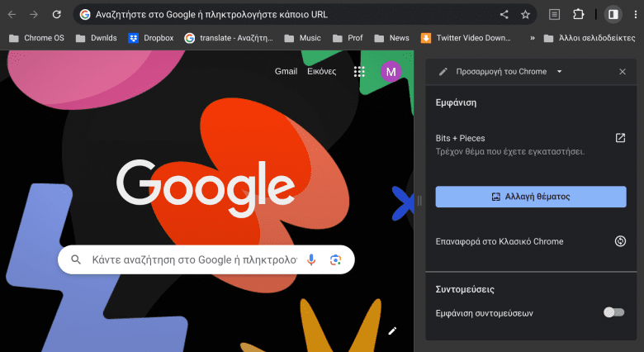The image size is (644, 352).
Task: Open the Google apps grid
Action: (359, 72)
